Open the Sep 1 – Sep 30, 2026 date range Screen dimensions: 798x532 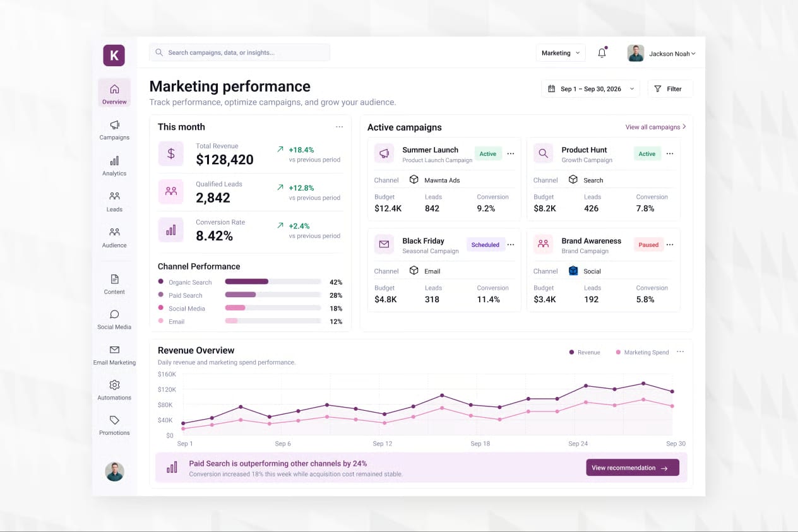[x=590, y=89]
